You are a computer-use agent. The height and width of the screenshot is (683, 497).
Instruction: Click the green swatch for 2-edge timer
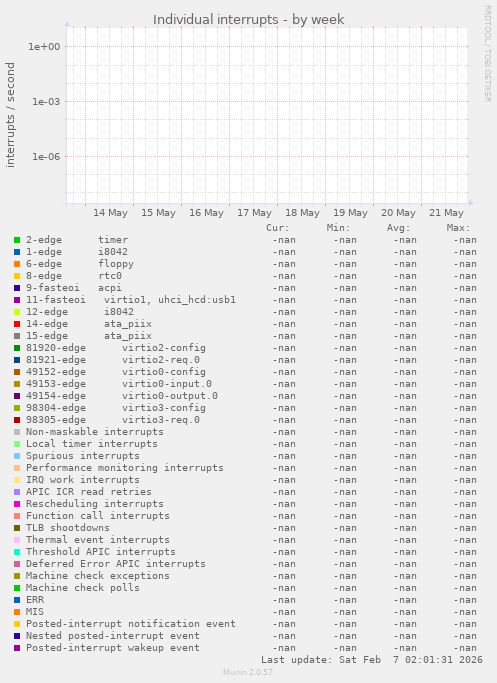point(17,240)
